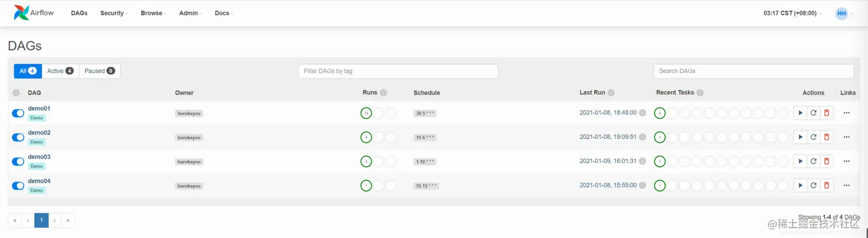Open the info icon next to Runs header

point(383,93)
